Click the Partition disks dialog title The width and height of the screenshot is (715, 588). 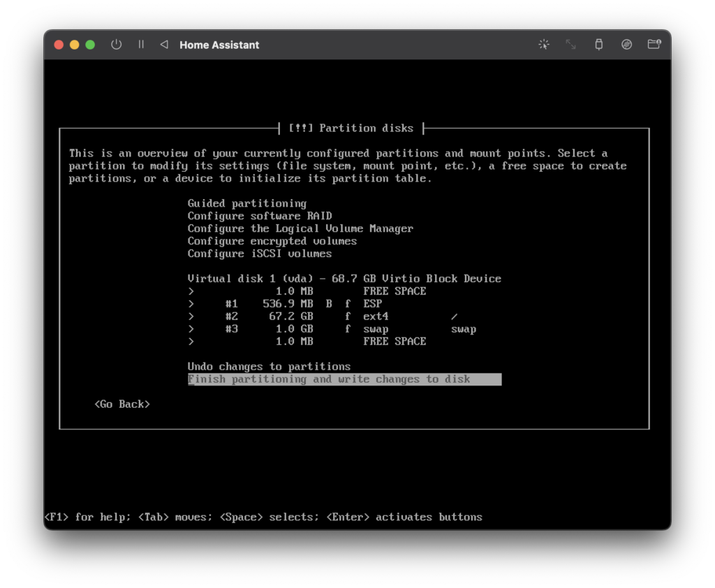(x=351, y=128)
